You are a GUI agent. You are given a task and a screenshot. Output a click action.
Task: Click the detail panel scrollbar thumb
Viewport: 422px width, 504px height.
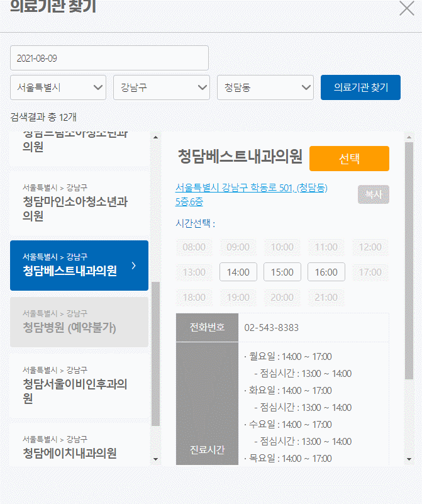(409, 261)
